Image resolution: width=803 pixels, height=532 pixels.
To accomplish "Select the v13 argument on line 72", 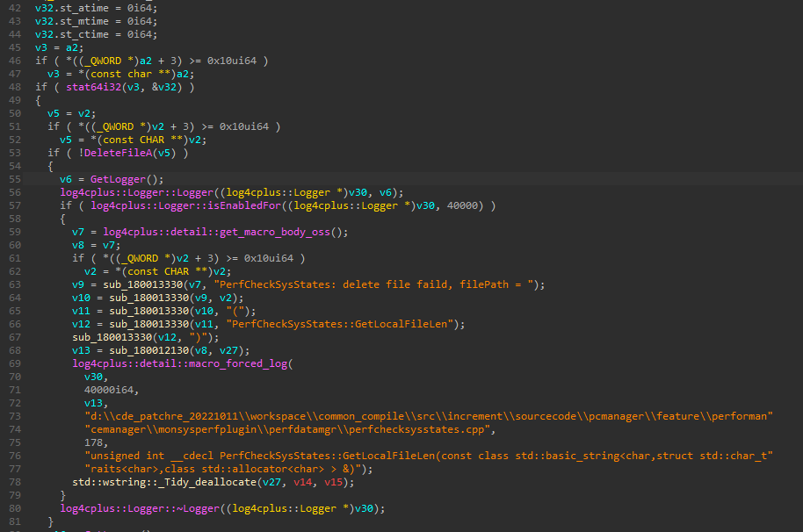I will (x=93, y=404).
